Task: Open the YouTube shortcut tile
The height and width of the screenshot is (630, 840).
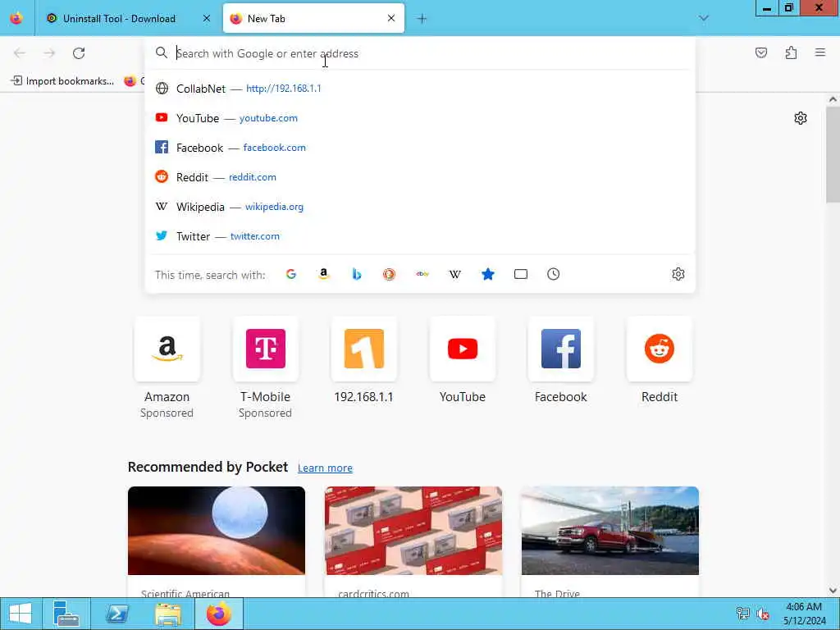Action: tap(463, 349)
